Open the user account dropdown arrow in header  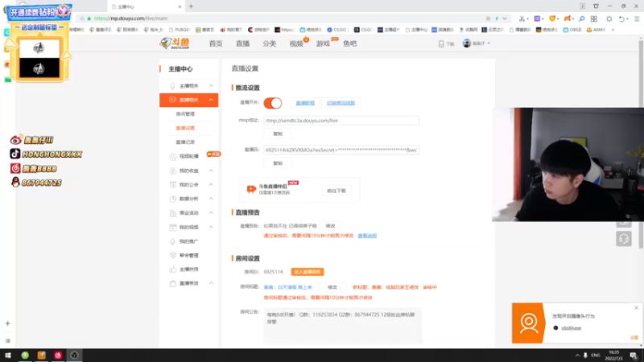(x=489, y=43)
